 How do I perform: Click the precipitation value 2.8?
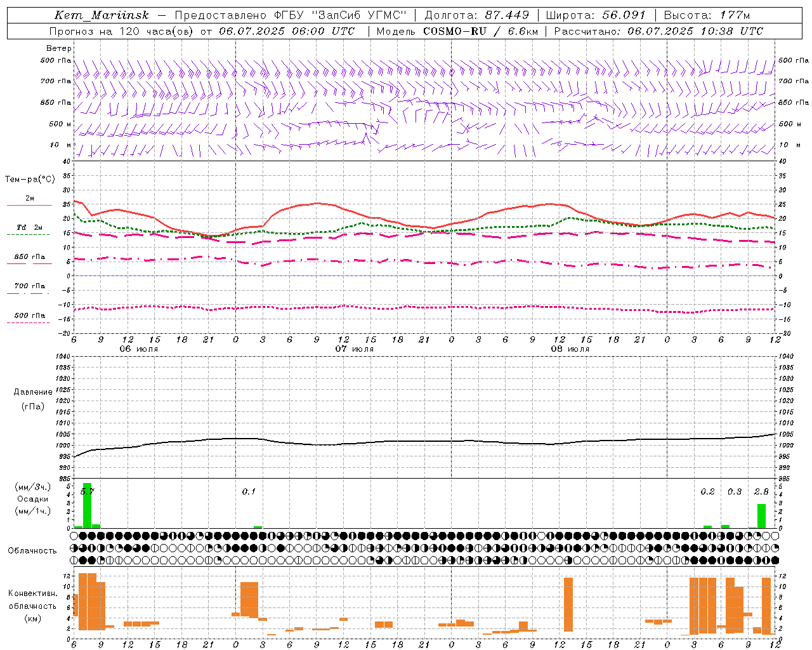click(x=761, y=491)
